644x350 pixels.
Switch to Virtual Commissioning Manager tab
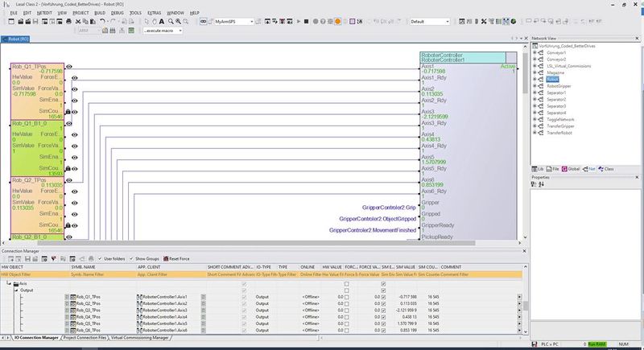[x=139, y=338]
